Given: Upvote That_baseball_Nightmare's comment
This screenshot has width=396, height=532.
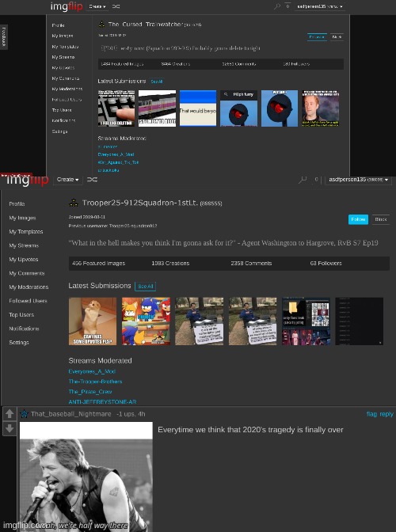Looking at the screenshot, I should pyautogui.click(x=10, y=413).
